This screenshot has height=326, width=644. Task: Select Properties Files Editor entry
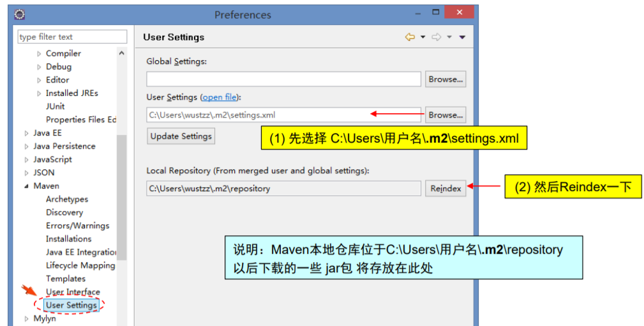click(x=81, y=120)
